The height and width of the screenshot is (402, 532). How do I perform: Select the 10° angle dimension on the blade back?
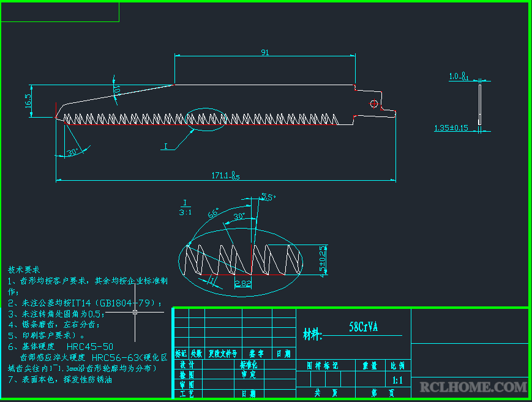[x=117, y=90]
